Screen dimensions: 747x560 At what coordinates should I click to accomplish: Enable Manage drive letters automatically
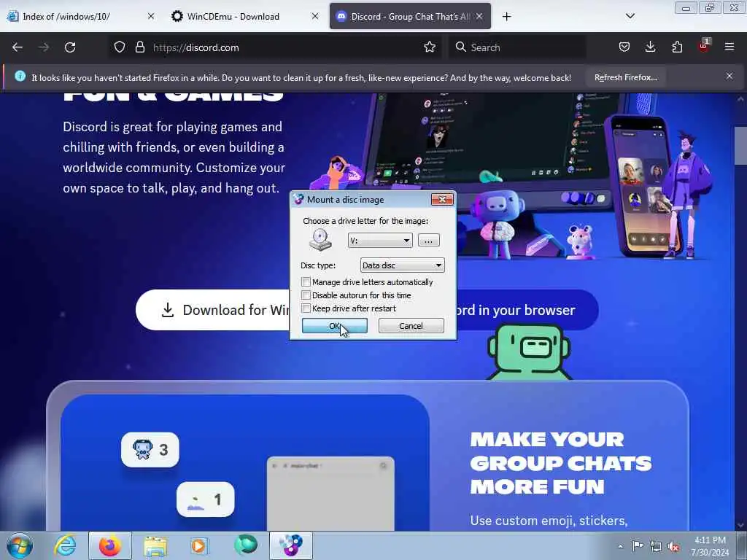[306, 282]
